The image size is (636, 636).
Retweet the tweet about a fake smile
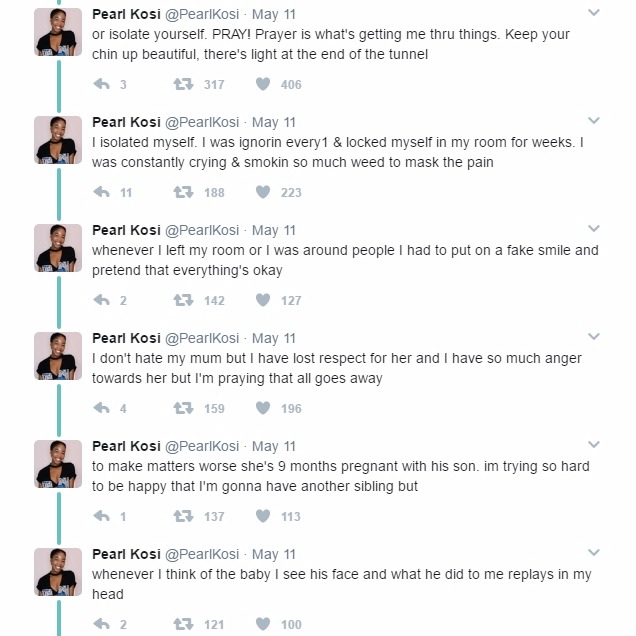pos(183,300)
